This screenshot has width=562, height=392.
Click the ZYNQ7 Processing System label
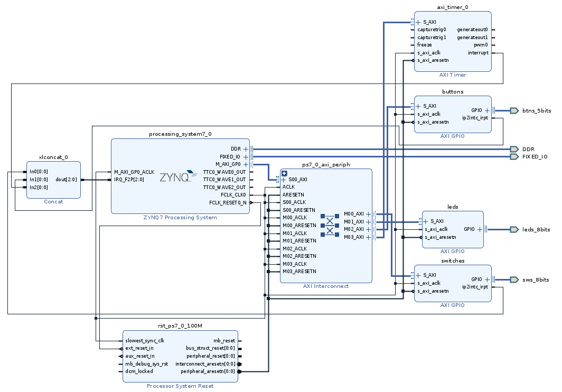click(x=180, y=217)
